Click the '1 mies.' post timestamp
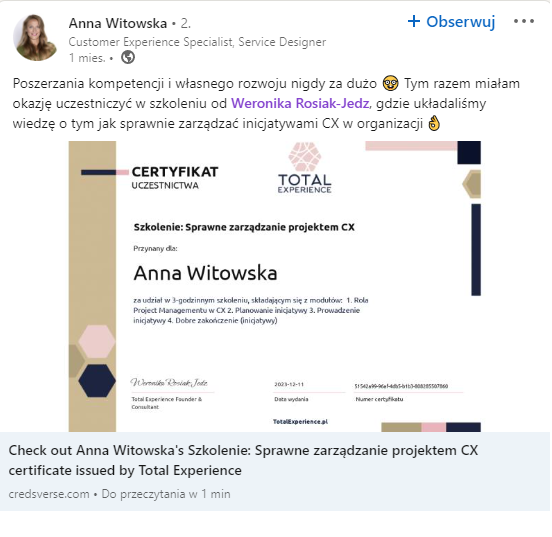This screenshot has width=552, height=537. coord(87,58)
